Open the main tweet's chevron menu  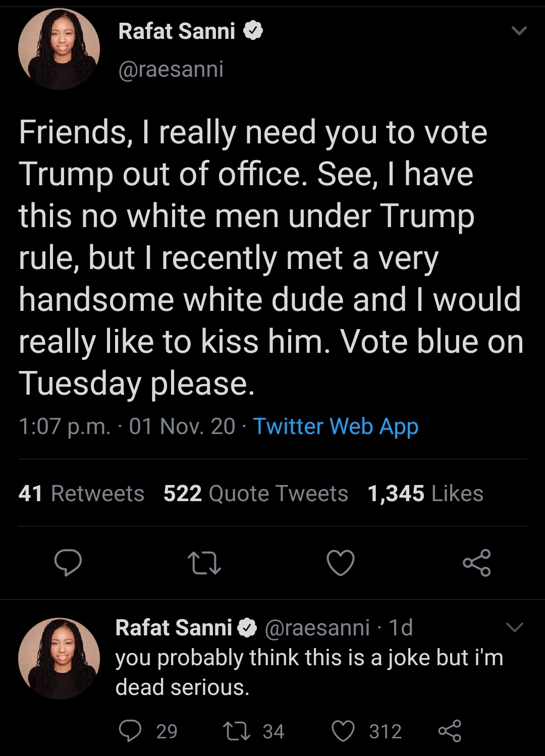point(519,31)
